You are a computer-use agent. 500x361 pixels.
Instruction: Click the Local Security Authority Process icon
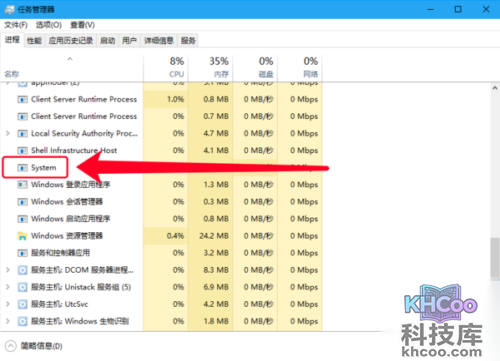tap(22, 133)
